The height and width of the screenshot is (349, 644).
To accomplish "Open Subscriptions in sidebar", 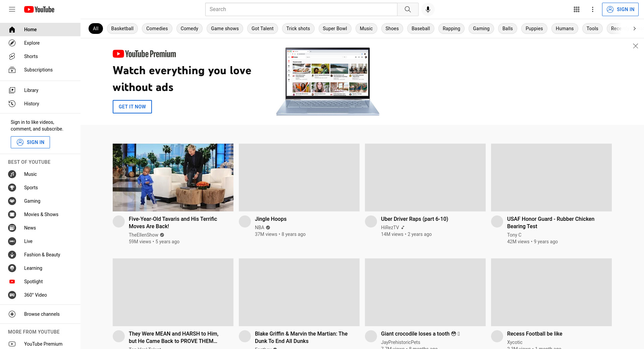I will 40,70.
